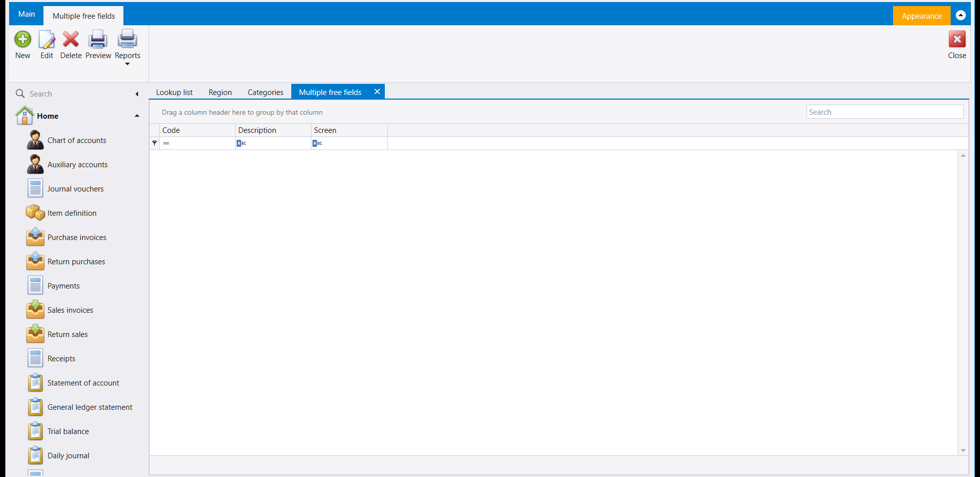
Task: Open the Reports dropdown arrow
Action: coord(127,64)
